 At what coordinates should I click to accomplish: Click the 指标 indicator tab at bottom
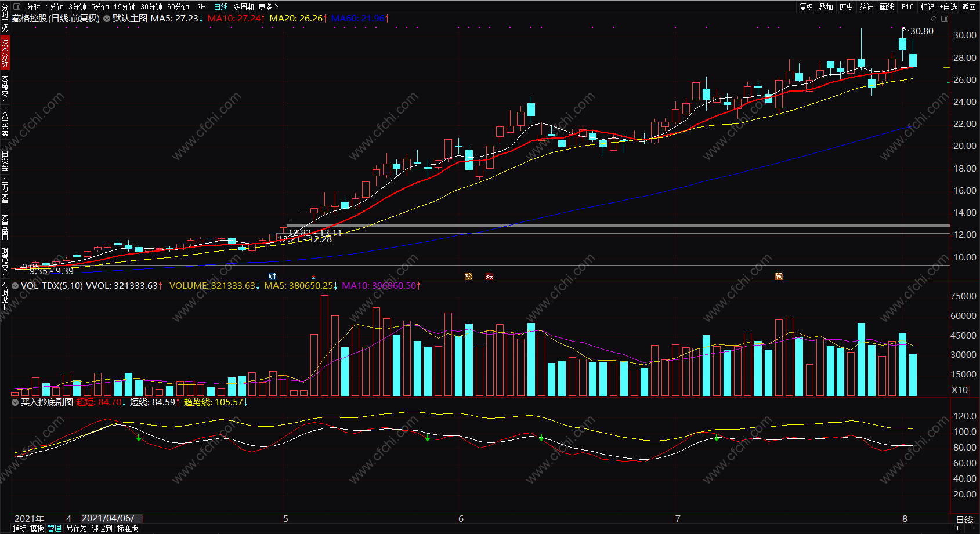20,528
